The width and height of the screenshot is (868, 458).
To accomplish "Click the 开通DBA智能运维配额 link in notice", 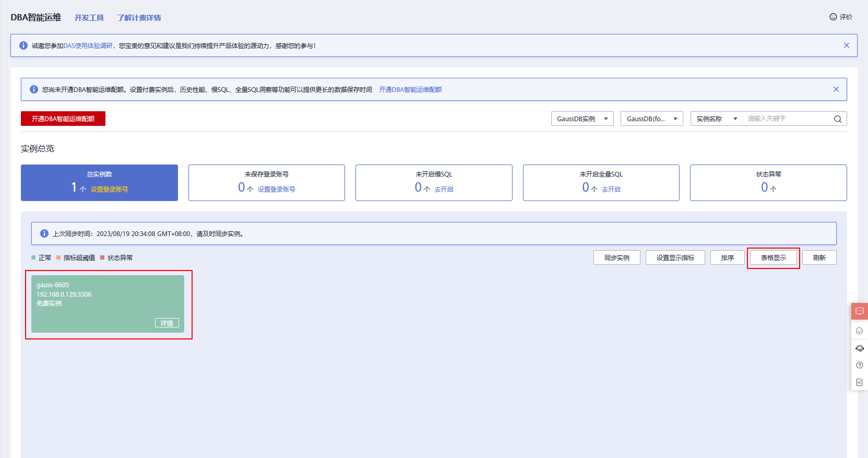I will coord(410,90).
